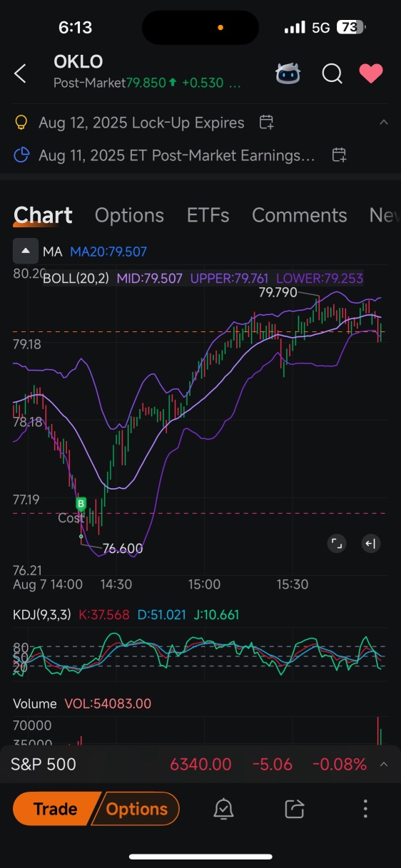
Task: Tap the pie-chart earnings icon
Action: click(21, 155)
